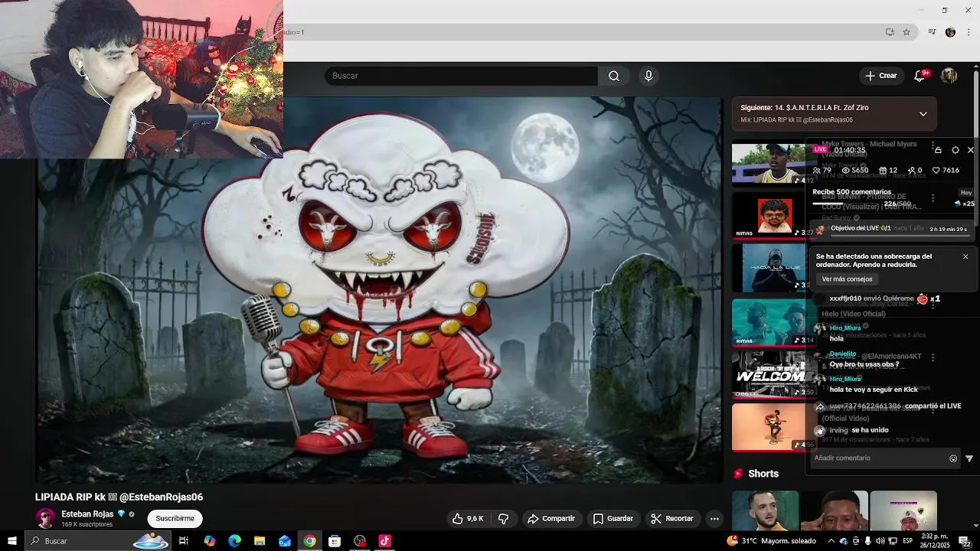Click the Guardar save button
The width and height of the screenshot is (980, 551).
613,519
